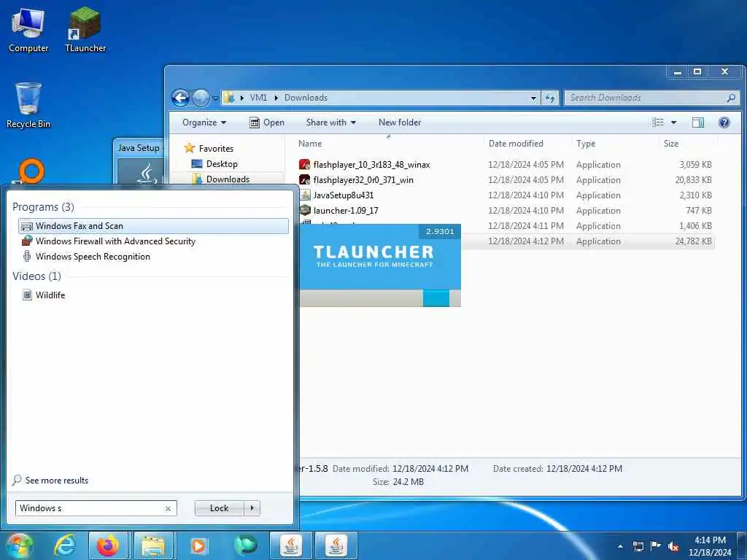Open recent pages dropdown arrow in Explorer
The width and height of the screenshot is (747, 560).
215,98
